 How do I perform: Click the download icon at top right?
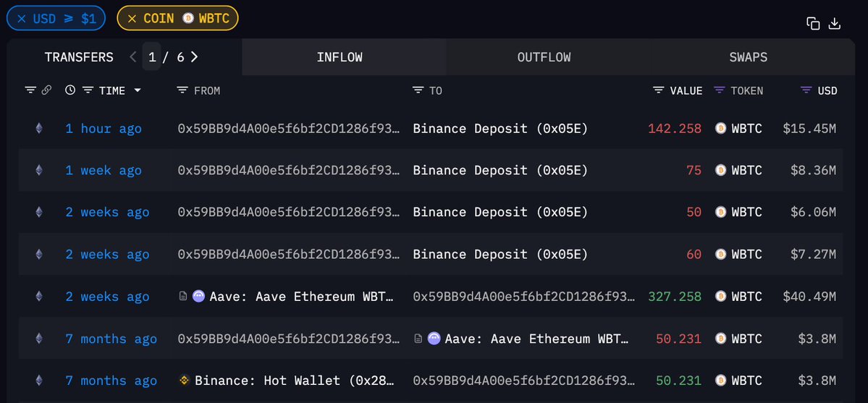click(x=834, y=23)
